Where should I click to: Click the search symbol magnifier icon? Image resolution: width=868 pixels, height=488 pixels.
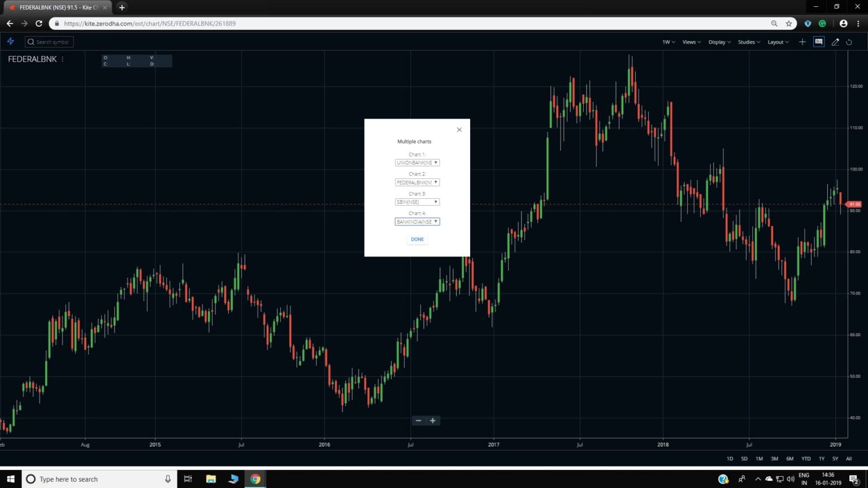point(31,41)
